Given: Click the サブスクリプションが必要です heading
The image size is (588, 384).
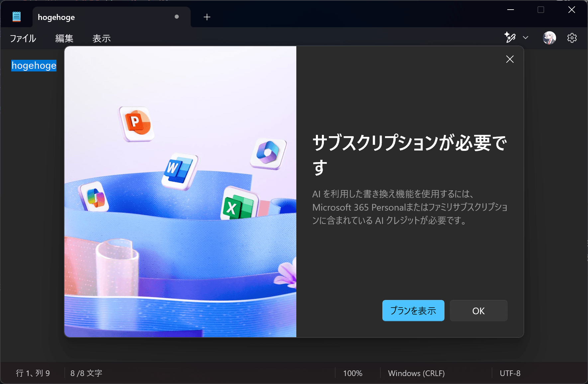Looking at the screenshot, I should coord(410,155).
